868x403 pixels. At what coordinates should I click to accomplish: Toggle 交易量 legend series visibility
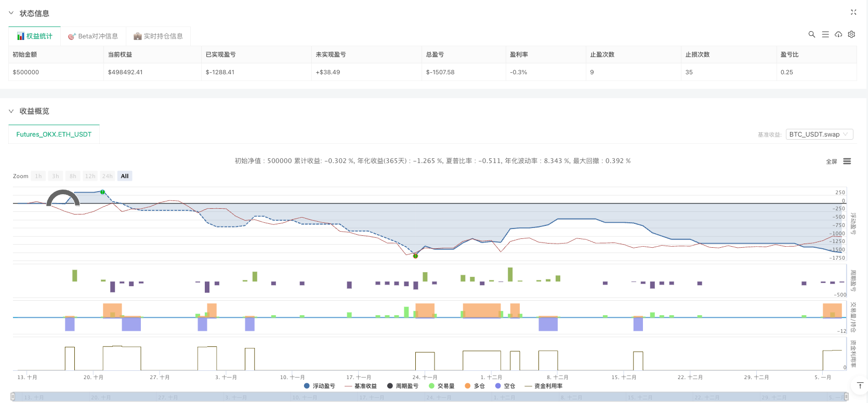(441, 386)
